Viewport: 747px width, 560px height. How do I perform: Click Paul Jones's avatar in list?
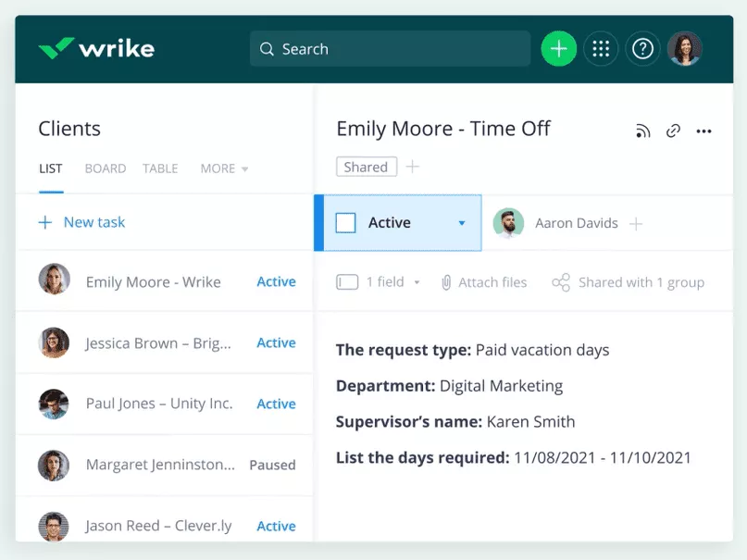[54, 404]
